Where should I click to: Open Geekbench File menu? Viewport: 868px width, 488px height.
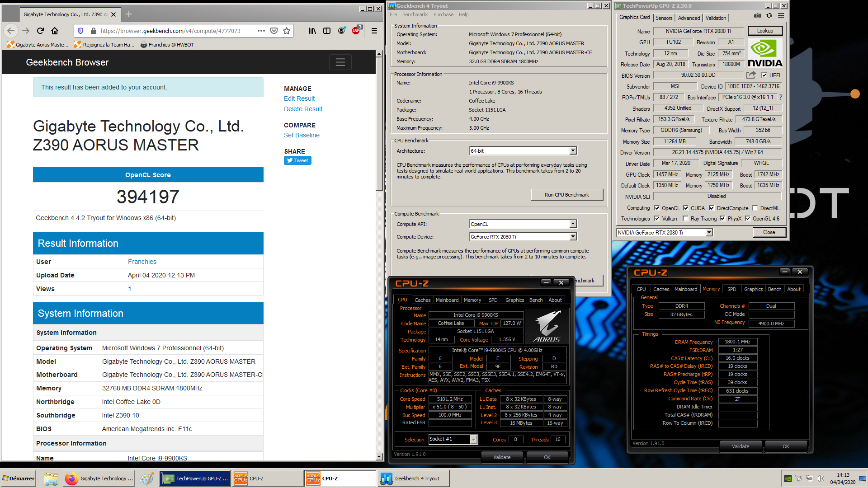click(x=393, y=14)
